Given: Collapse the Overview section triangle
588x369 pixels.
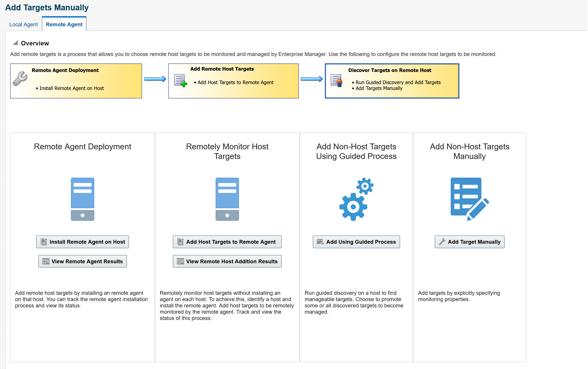Looking at the screenshot, I should click(x=15, y=43).
